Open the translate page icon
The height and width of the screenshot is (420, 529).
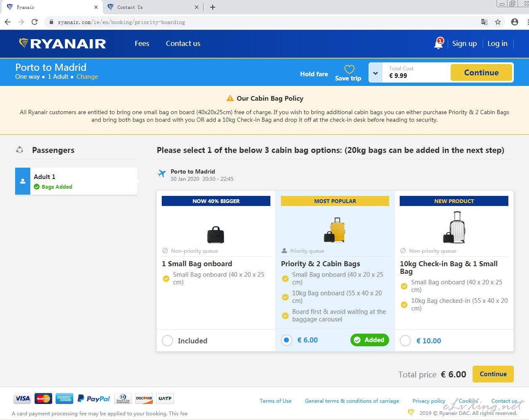click(484, 22)
